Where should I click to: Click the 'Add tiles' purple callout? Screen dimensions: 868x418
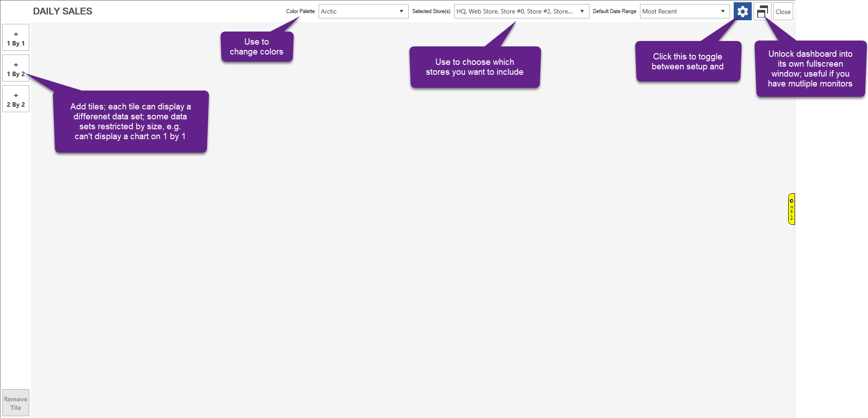(131, 122)
